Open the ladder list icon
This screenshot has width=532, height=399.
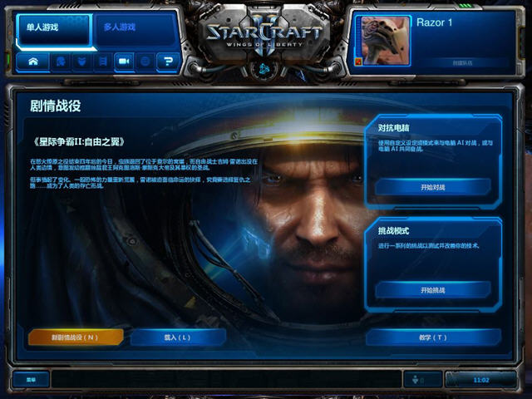click(x=103, y=62)
